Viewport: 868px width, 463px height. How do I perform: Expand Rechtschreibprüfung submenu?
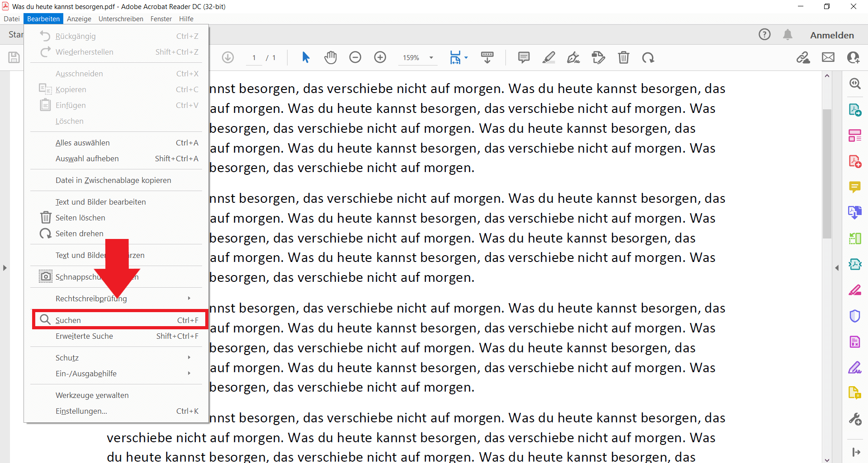tap(117, 299)
